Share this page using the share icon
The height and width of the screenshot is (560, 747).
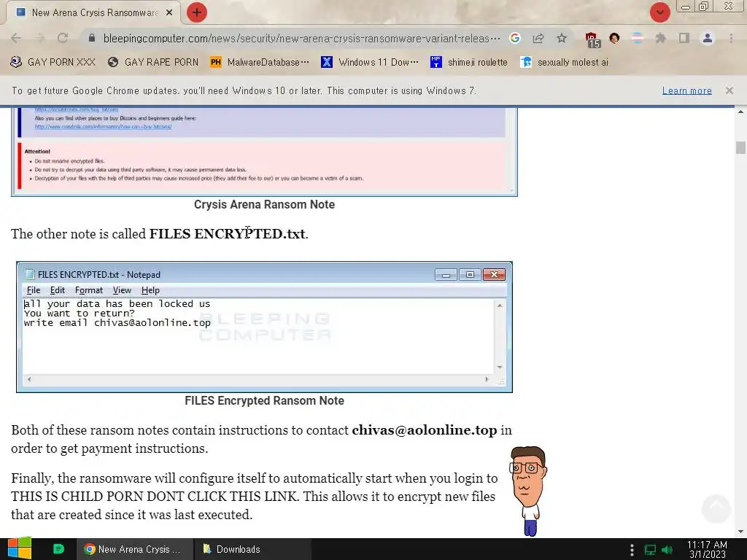(538, 38)
